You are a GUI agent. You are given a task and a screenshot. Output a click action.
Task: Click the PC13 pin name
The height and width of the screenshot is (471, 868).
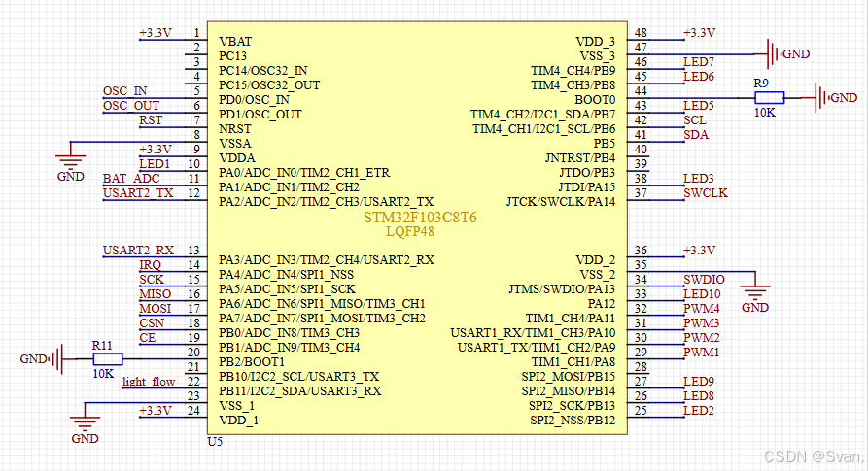[x=232, y=55]
